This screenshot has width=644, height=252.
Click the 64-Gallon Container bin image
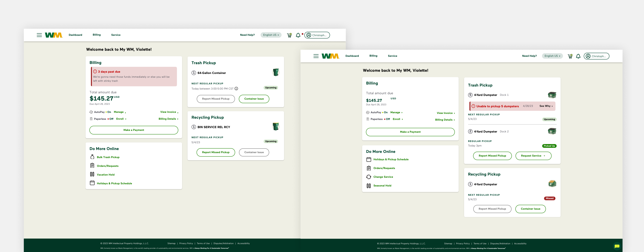pos(276,72)
